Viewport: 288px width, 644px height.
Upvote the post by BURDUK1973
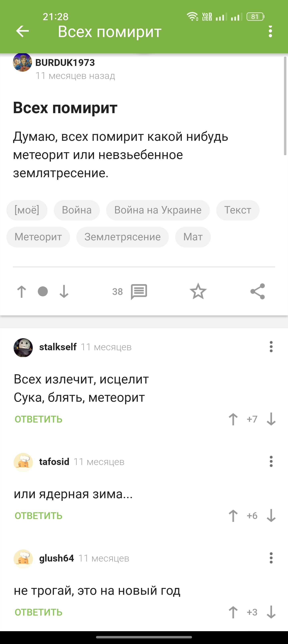(21, 292)
